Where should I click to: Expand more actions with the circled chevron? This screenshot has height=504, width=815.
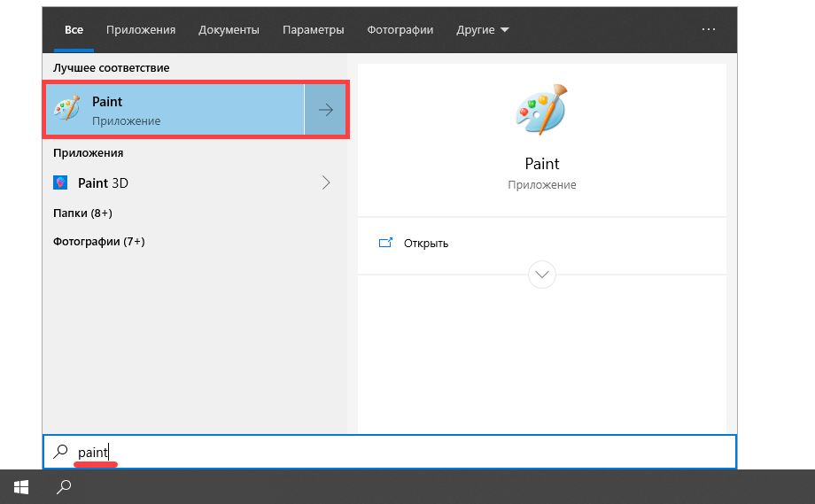[541, 274]
